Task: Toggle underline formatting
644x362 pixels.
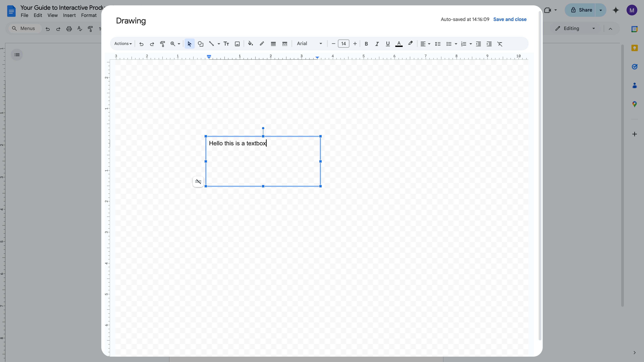Action: (388, 44)
